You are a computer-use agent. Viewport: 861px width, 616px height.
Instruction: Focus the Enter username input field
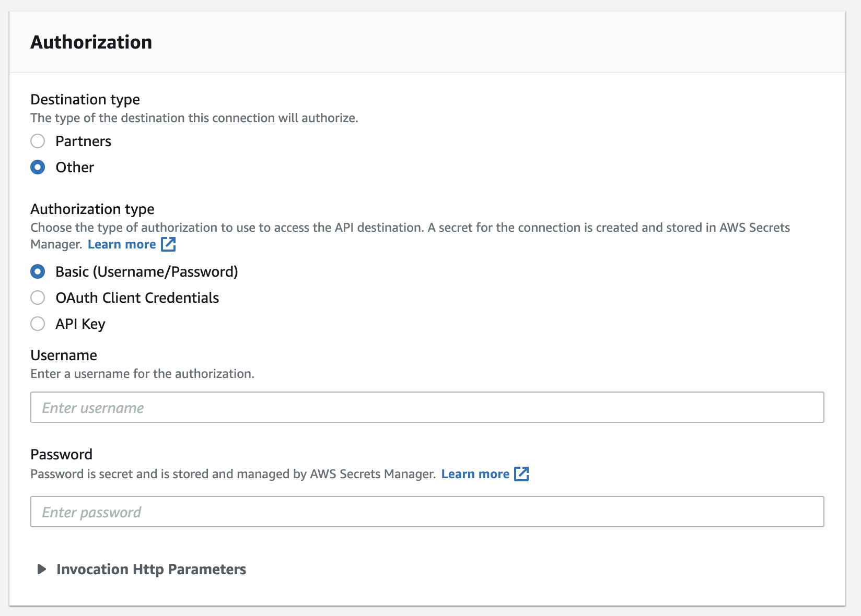coord(427,407)
